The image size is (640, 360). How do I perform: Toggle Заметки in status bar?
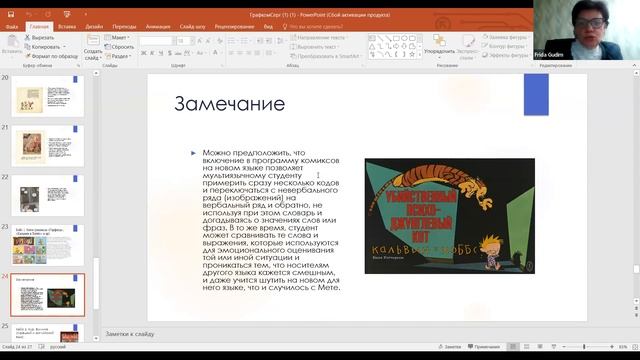449,347
